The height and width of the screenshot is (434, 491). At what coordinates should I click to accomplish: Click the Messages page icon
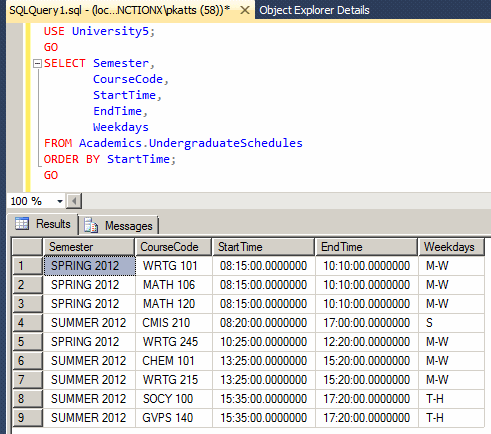tap(91, 225)
